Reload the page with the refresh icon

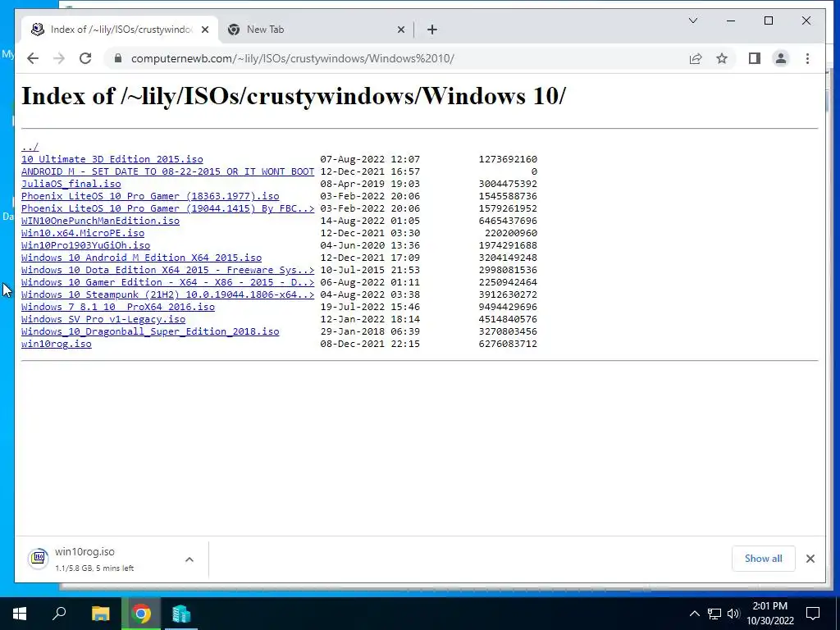85,58
